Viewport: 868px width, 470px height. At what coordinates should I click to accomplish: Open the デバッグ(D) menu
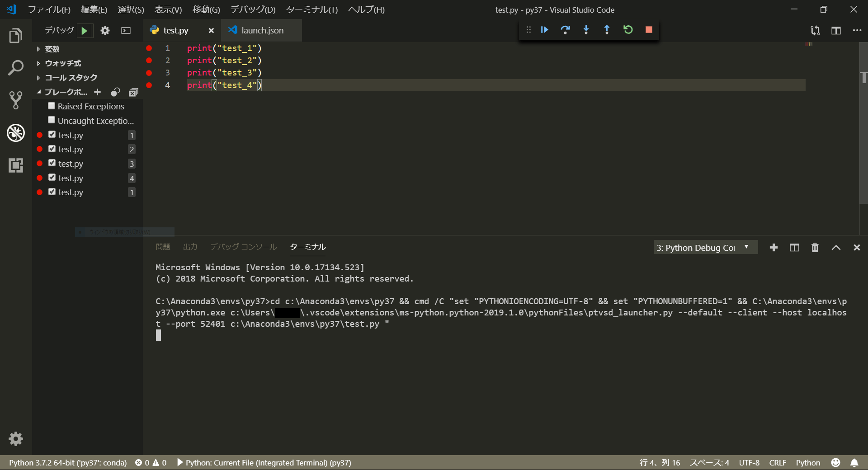click(x=253, y=9)
